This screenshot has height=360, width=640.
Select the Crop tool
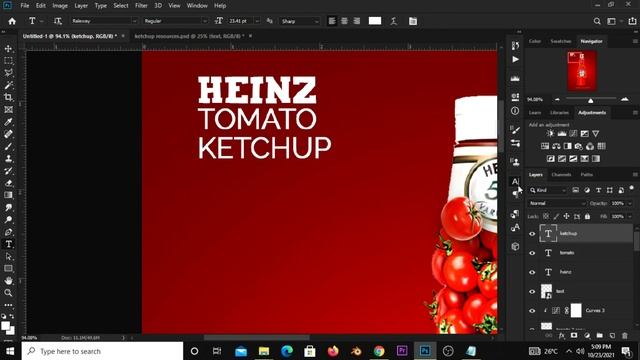click(x=8, y=98)
